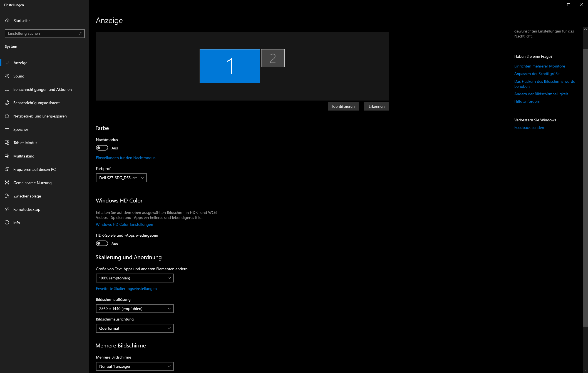Expand the 100% scaling dropdown
This screenshot has width=588, height=373.
click(135, 278)
